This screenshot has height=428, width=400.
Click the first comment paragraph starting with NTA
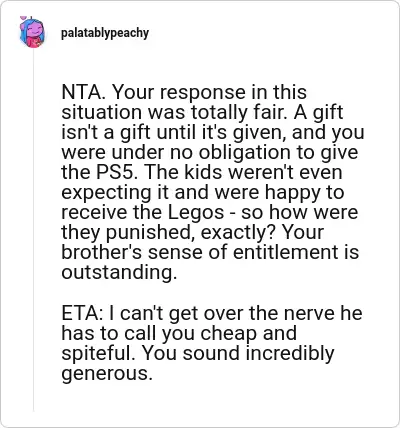point(213,182)
